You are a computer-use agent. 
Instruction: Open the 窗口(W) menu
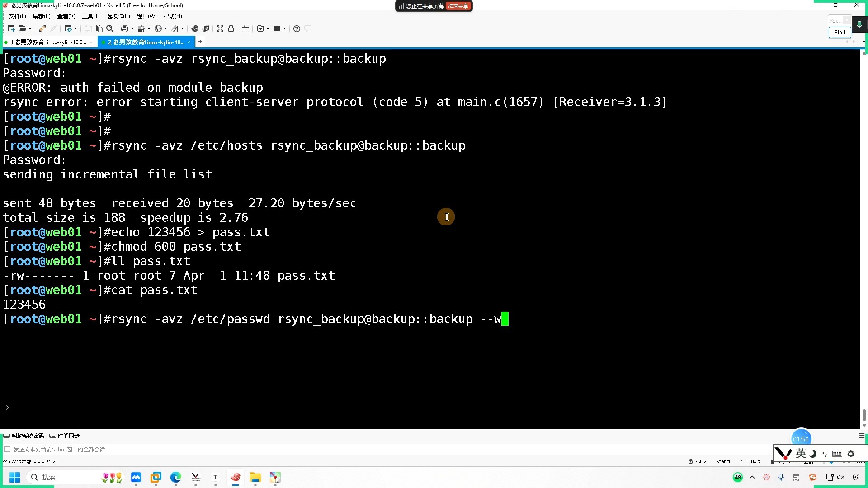(146, 16)
